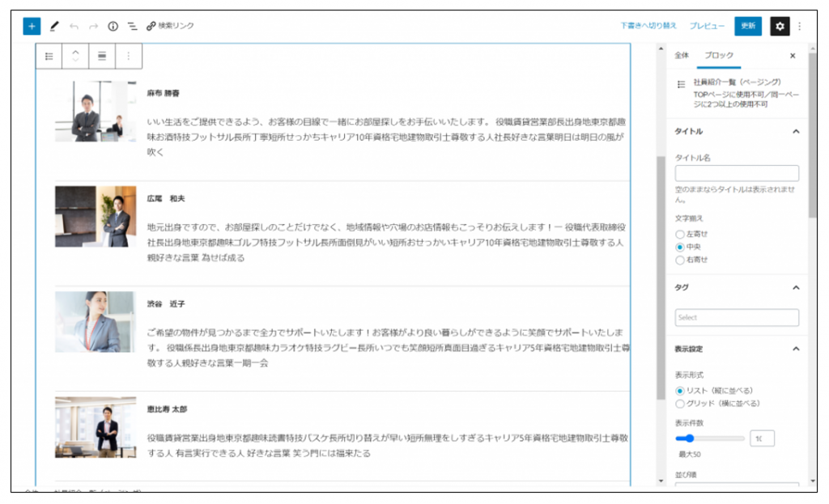Click the blue add block plus button
Viewport: 829px width, 504px height.
click(x=32, y=26)
